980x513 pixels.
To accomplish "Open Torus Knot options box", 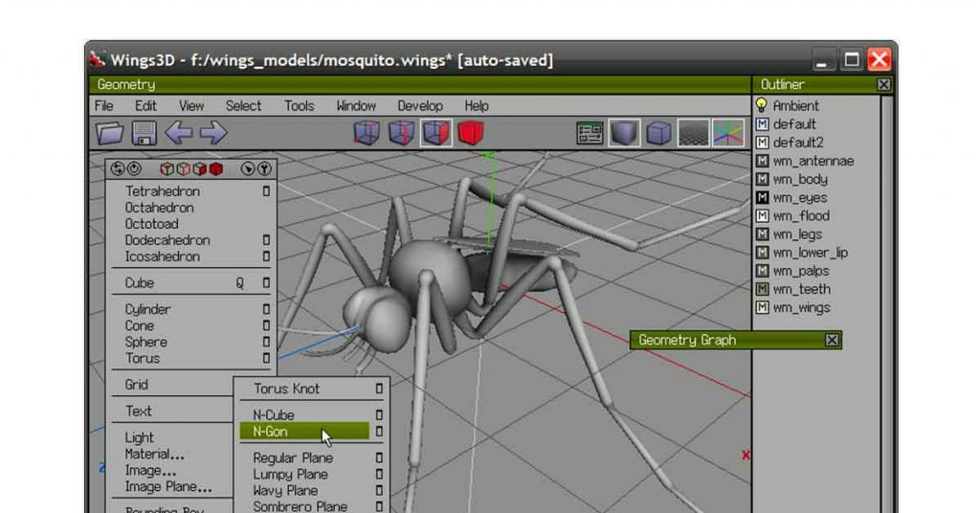I will (379, 389).
